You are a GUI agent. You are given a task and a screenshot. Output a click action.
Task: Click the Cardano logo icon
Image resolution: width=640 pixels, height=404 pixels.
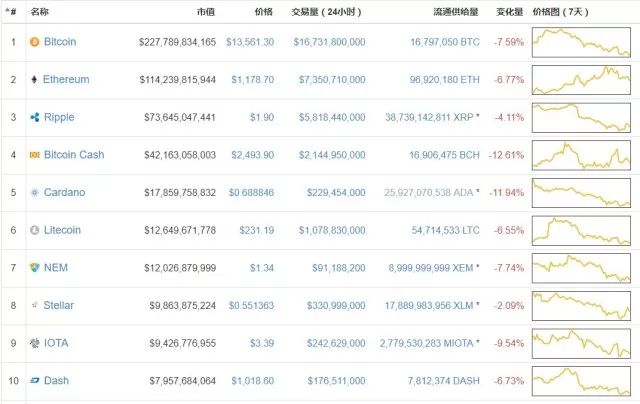coord(34,192)
